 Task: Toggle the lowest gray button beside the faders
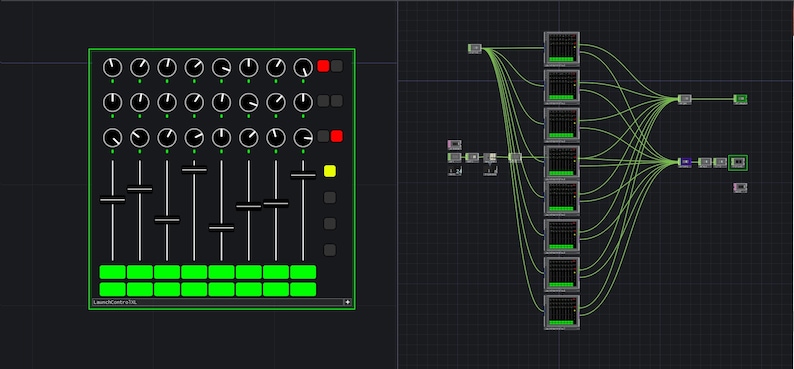click(x=330, y=250)
